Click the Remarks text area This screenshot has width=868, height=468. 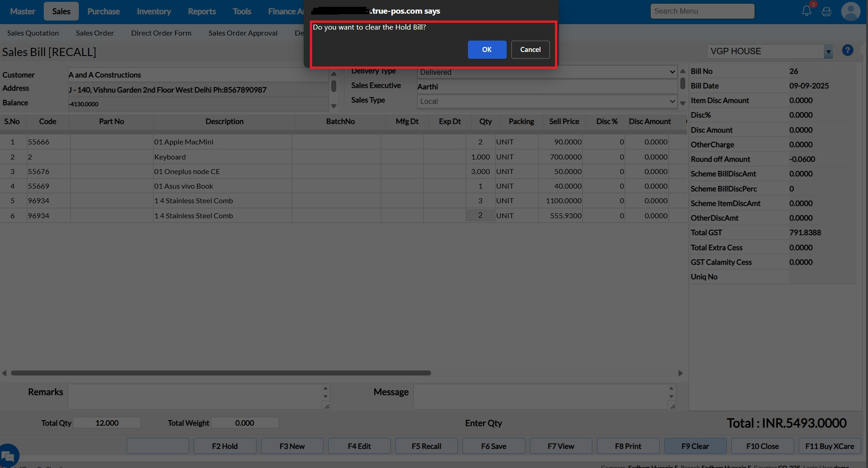pos(199,396)
